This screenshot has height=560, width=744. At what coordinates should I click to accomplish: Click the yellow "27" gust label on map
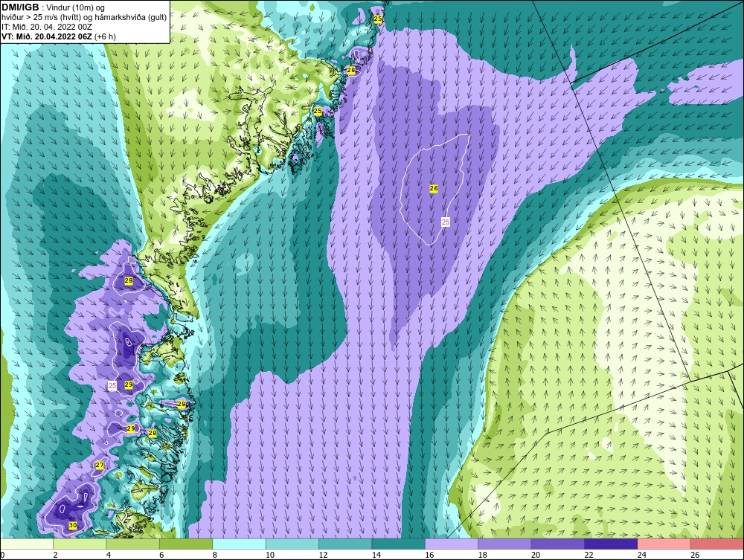[100, 465]
